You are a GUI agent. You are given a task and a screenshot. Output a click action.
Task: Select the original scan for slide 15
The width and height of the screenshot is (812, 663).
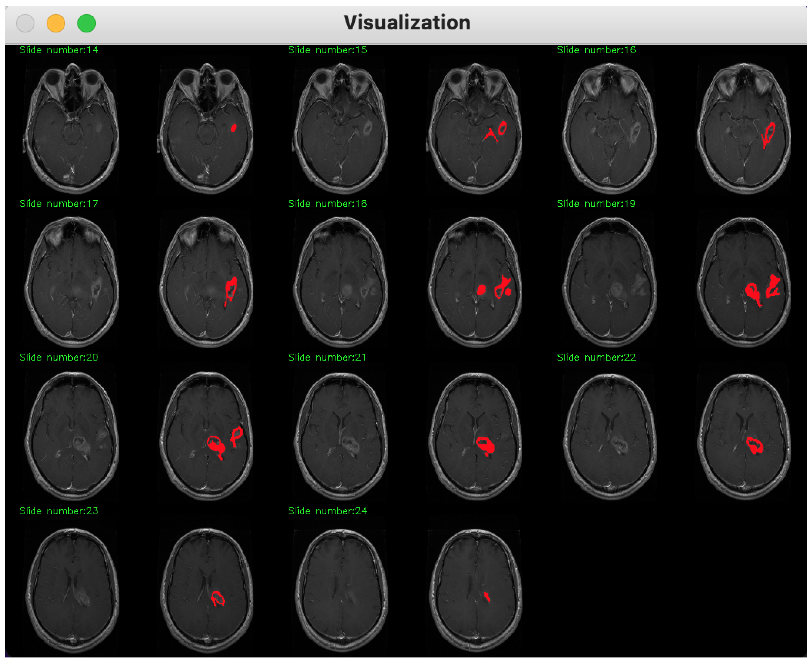pyautogui.click(x=341, y=128)
